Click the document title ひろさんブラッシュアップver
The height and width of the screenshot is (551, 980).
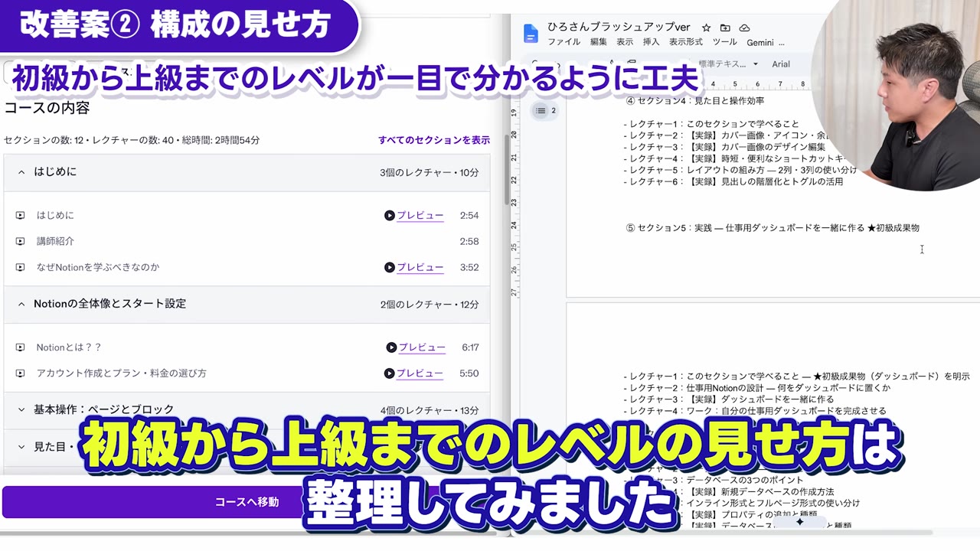pos(619,28)
